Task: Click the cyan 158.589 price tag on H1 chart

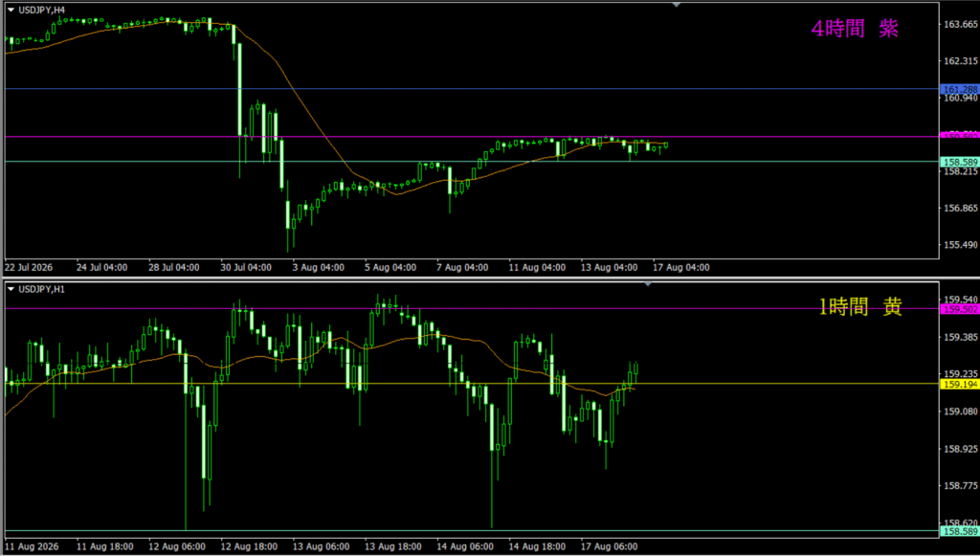Action: 960,532
